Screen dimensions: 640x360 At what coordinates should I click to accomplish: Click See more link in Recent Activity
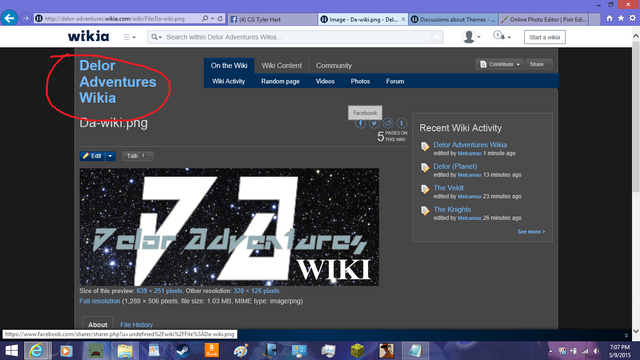pos(531,231)
